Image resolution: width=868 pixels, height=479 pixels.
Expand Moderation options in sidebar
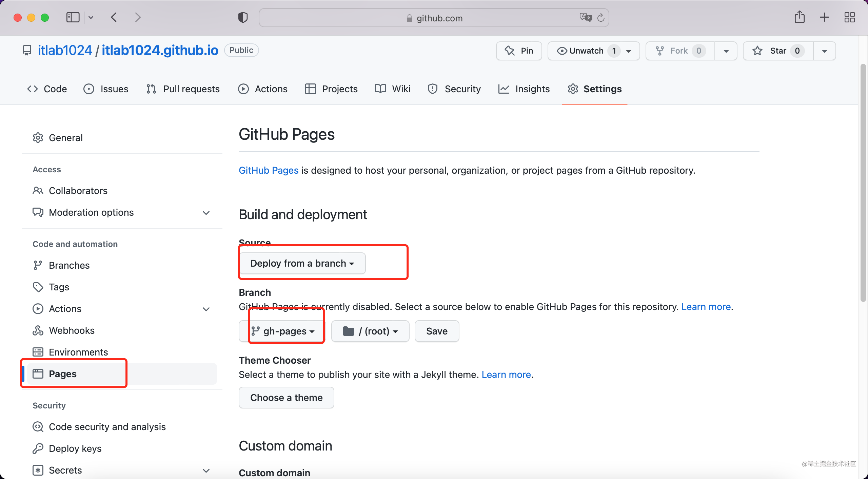[206, 213]
